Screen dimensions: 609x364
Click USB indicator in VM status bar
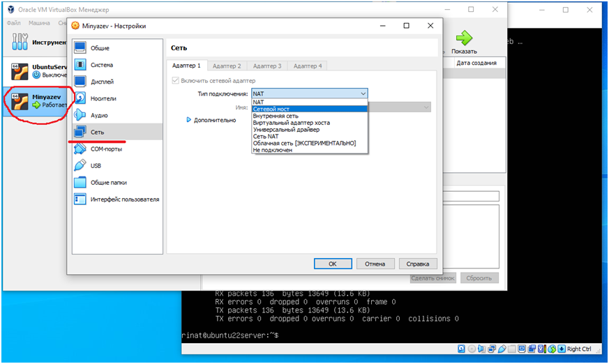pyautogui.click(x=502, y=349)
